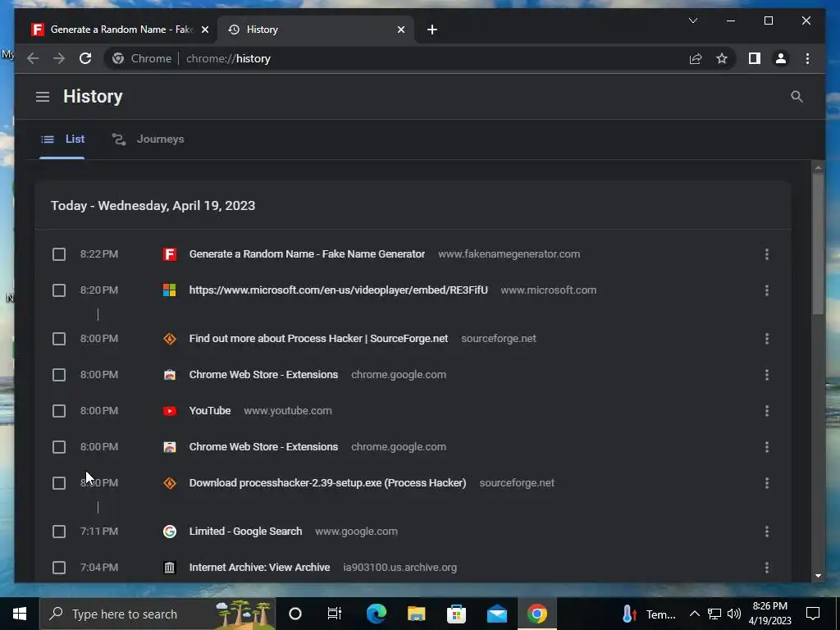Open Generate a Random Name history link

pos(307,254)
